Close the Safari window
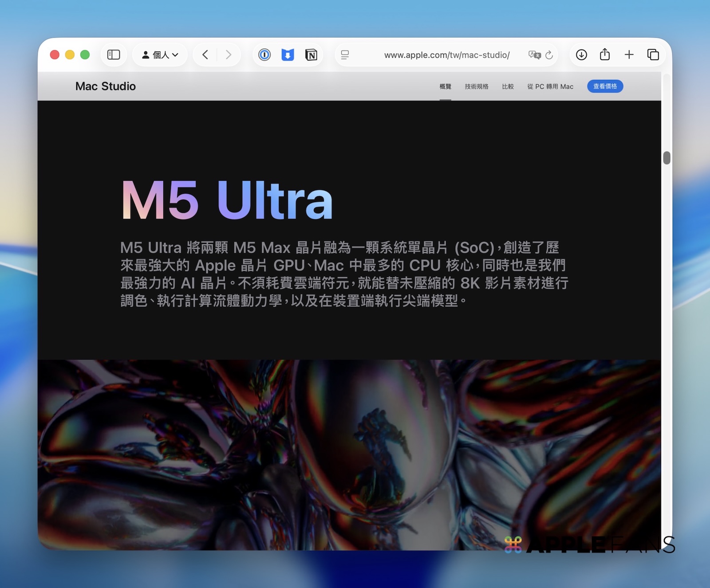The height and width of the screenshot is (588, 710). click(x=55, y=55)
